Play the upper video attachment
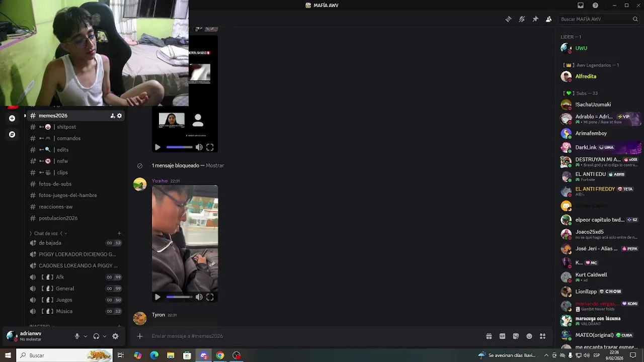The image size is (644, 362). coord(157,147)
